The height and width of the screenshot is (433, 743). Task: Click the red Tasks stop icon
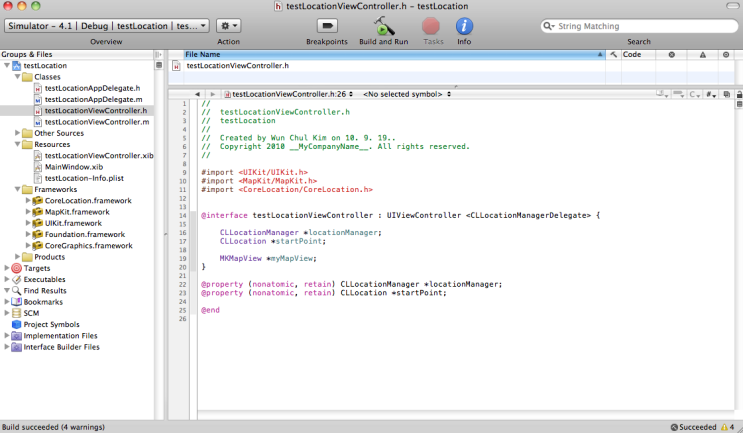(x=431, y=26)
